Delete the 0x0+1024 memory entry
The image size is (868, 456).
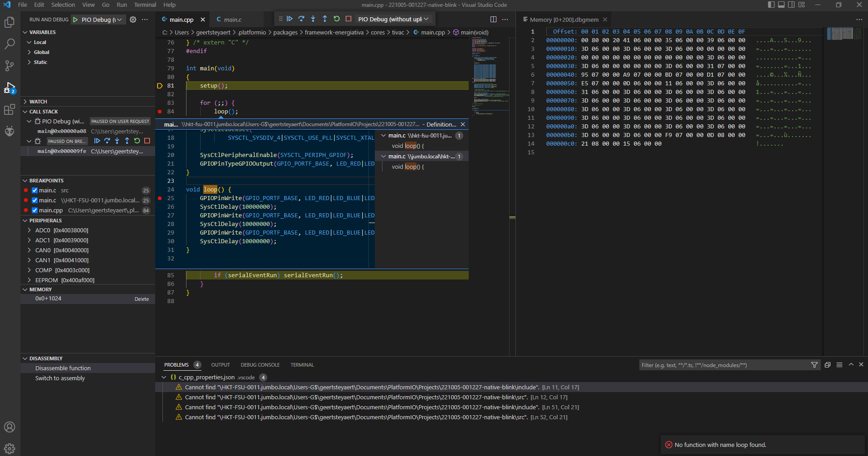coord(142,299)
